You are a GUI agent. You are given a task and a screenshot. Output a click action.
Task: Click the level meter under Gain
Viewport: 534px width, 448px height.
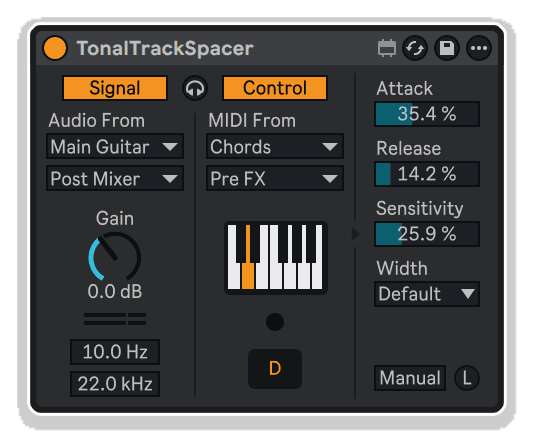coord(115,319)
